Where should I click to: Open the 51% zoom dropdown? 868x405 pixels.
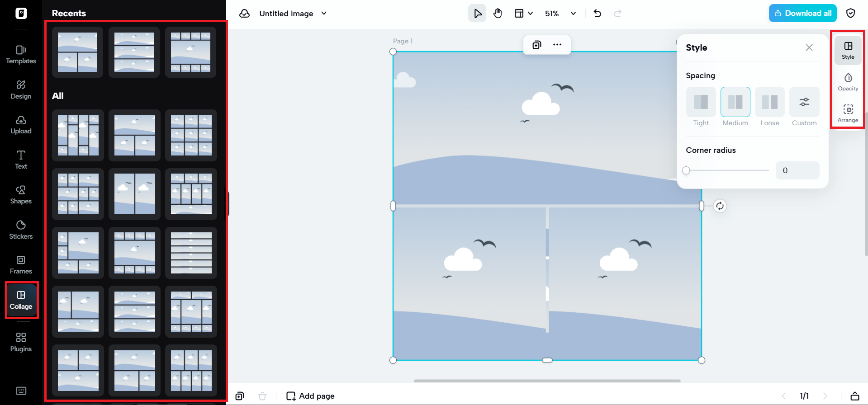560,14
